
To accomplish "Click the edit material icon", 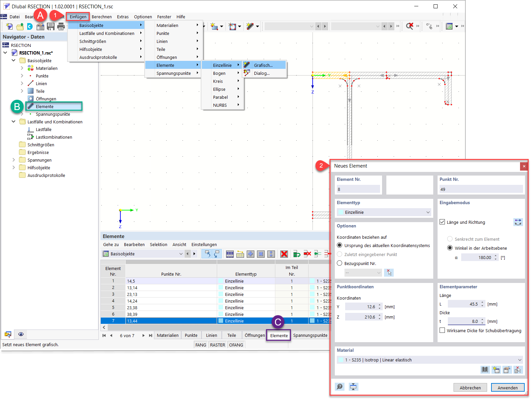I will (507, 370).
